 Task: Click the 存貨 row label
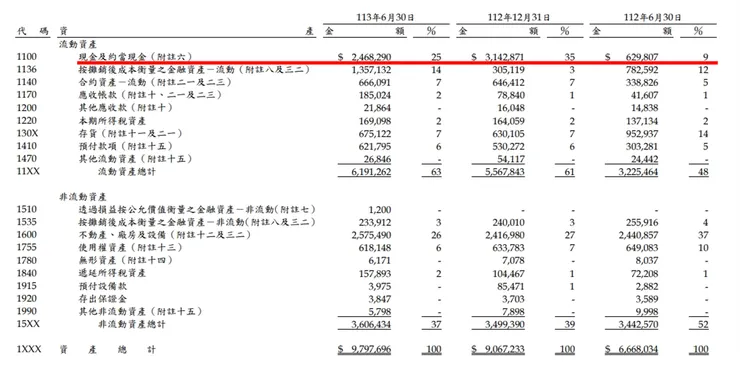point(130,133)
